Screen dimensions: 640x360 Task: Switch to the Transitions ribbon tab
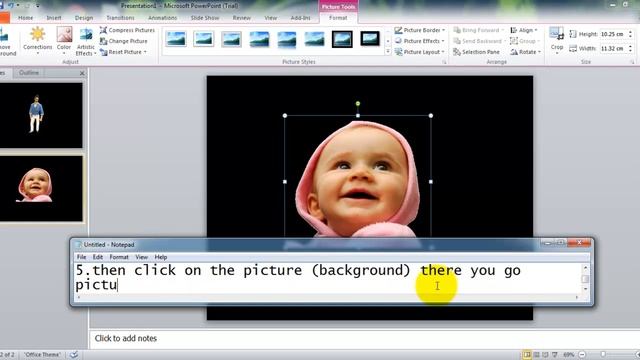click(120, 18)
